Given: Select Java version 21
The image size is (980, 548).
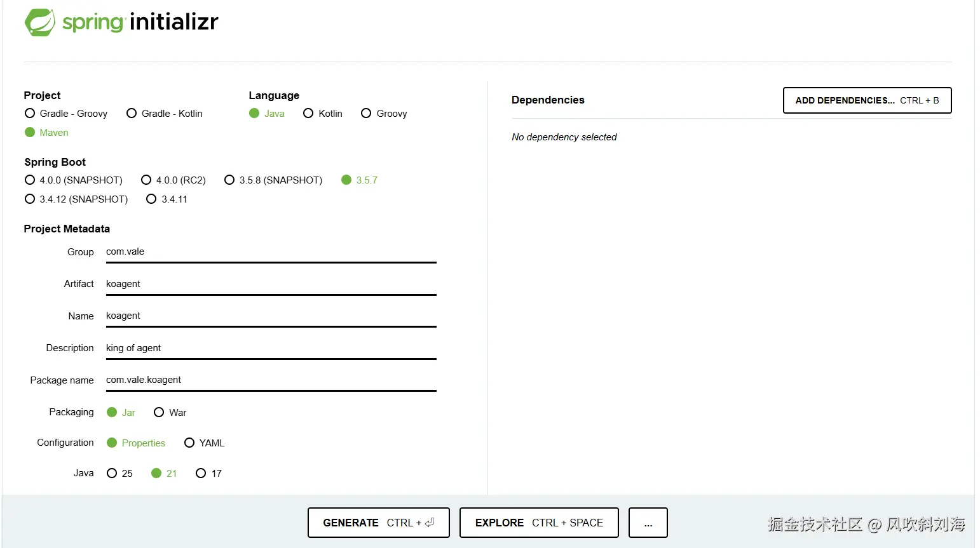Looking at the screenshot, I should [164, 474].
